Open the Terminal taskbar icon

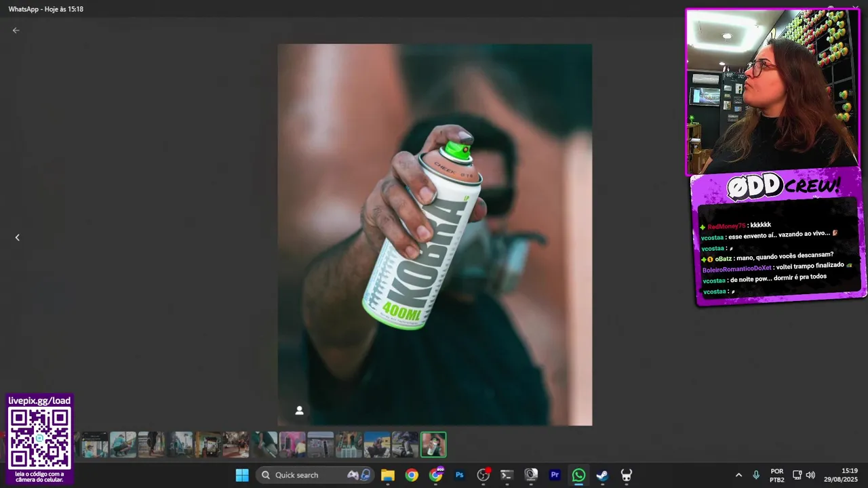(x=507, y=475)
